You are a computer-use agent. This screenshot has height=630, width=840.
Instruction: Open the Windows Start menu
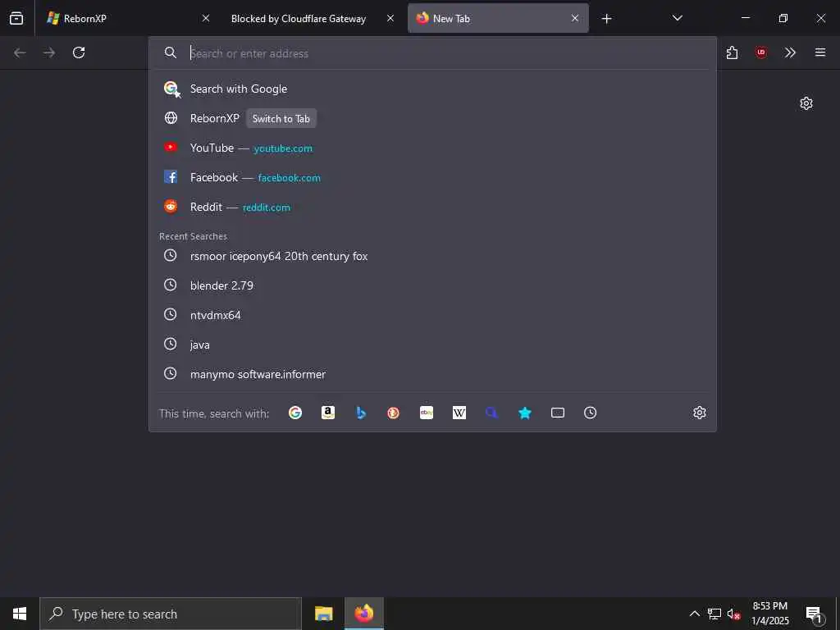pos(20,614)
